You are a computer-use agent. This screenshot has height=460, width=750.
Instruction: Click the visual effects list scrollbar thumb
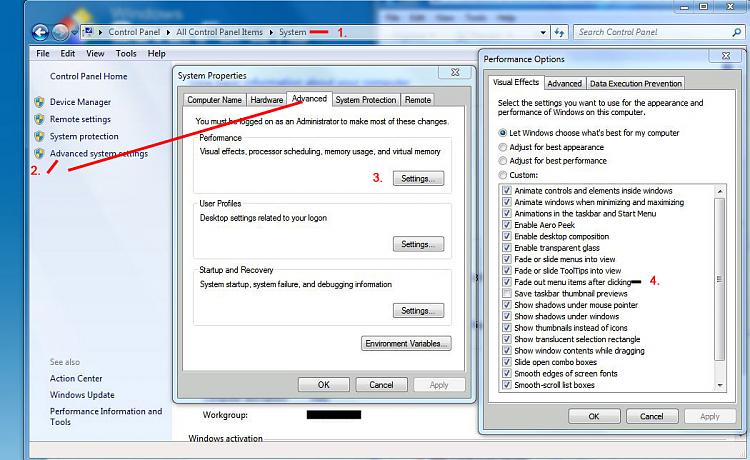pos(719,279)
